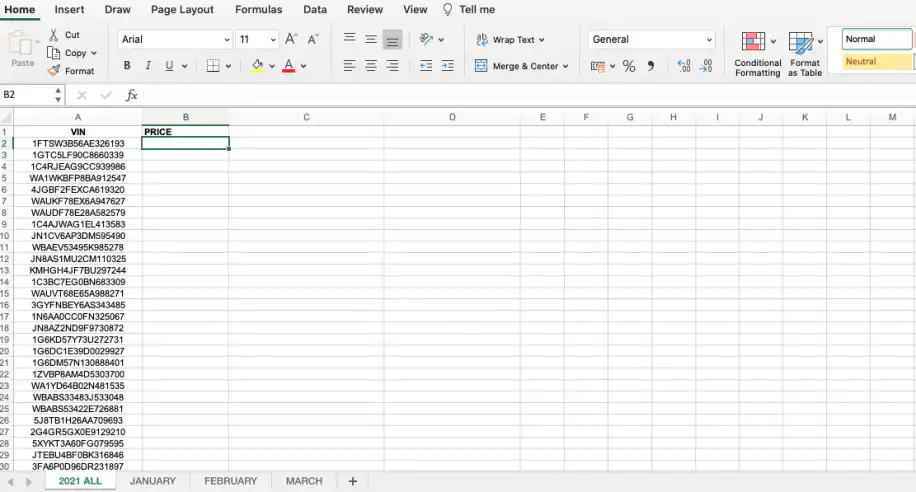The height and width of the screenshot is (492, 916).
Task: Align text right
Action: pyautogui.click(x=393, y=65)
